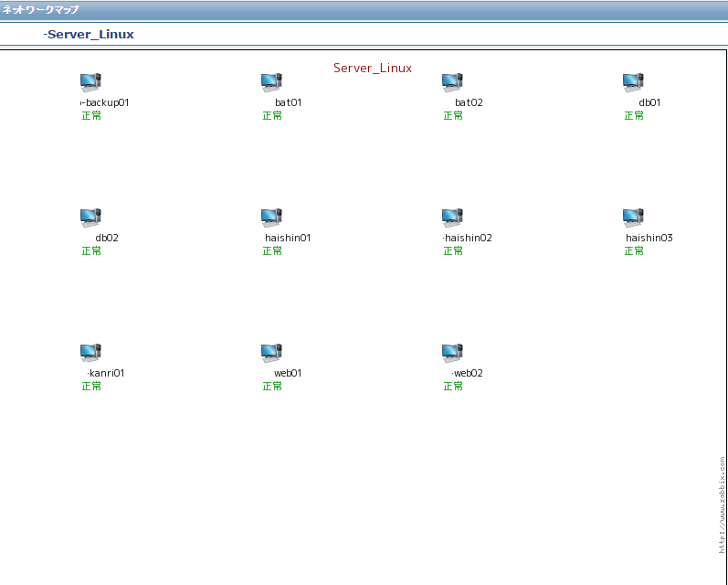Click the 正常 status under web01
The image size is (728, 585).
click(x=272, y=386)
